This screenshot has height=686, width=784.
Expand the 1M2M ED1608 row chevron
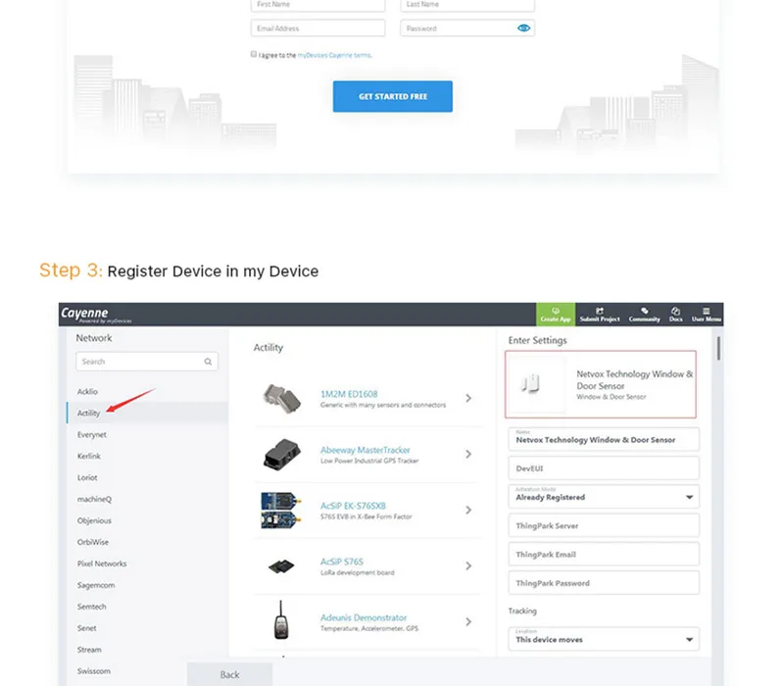point(468,398)
